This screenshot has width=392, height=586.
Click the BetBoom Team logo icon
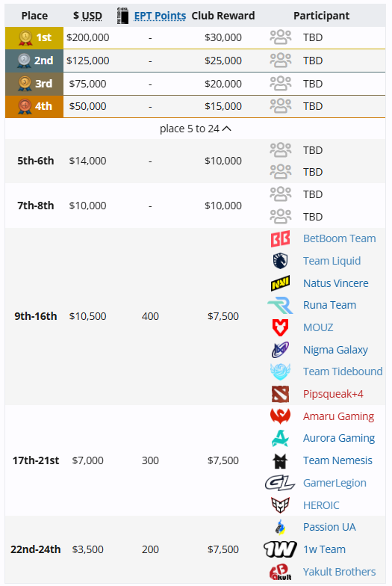coord(281,238)
